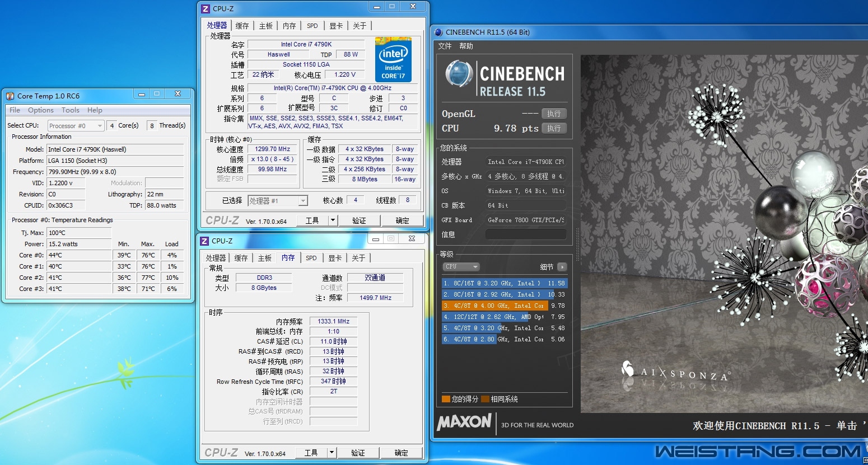Click the Intel Core i7 logo badge
This screenshot has width=868, height=465.
click(393, 60)
